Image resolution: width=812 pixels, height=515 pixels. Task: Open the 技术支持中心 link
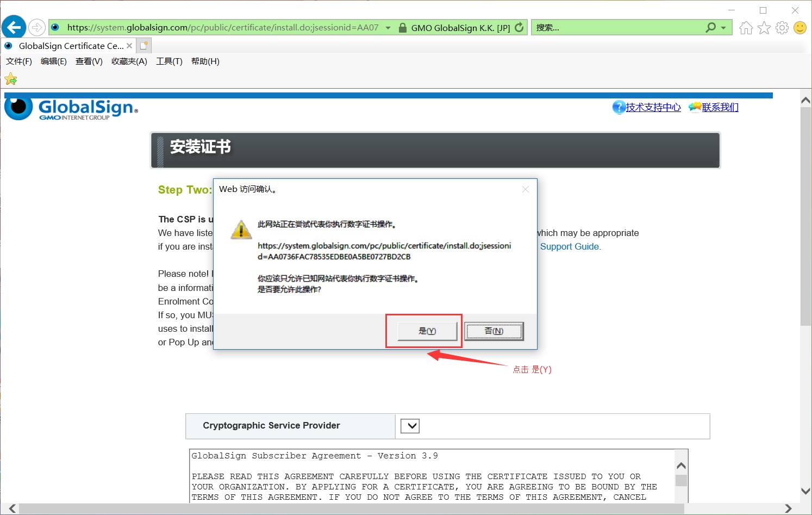(653, 107)
